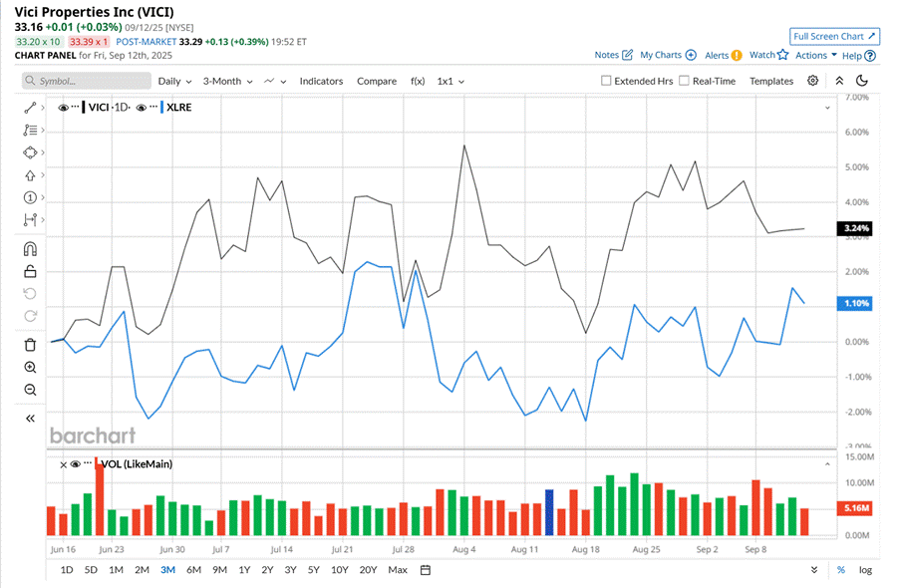Select the Max time range
899x588 pixels.
pos(398,570)
